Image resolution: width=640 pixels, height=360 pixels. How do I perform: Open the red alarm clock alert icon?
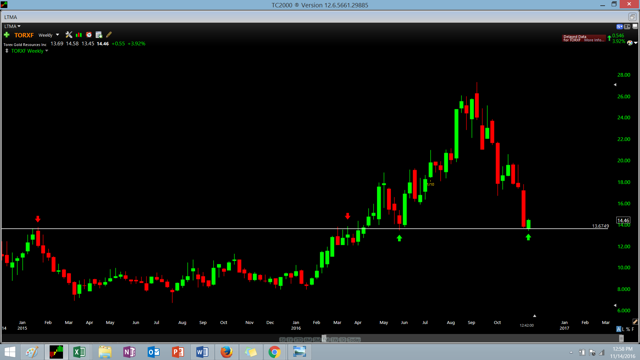point(89,35)
